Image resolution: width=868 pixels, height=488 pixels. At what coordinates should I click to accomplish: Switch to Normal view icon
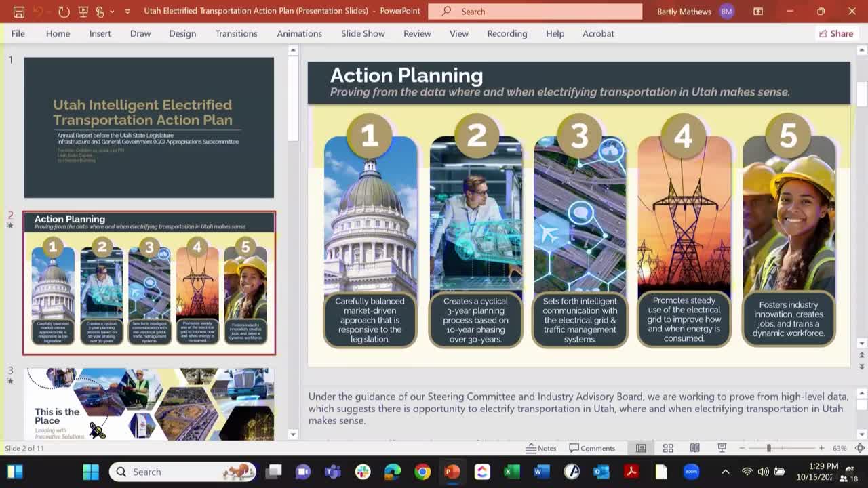641,448
